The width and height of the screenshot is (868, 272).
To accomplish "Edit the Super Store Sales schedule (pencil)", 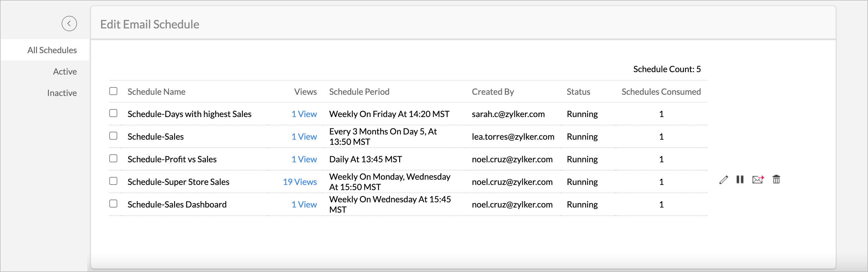I will (723, 180).
